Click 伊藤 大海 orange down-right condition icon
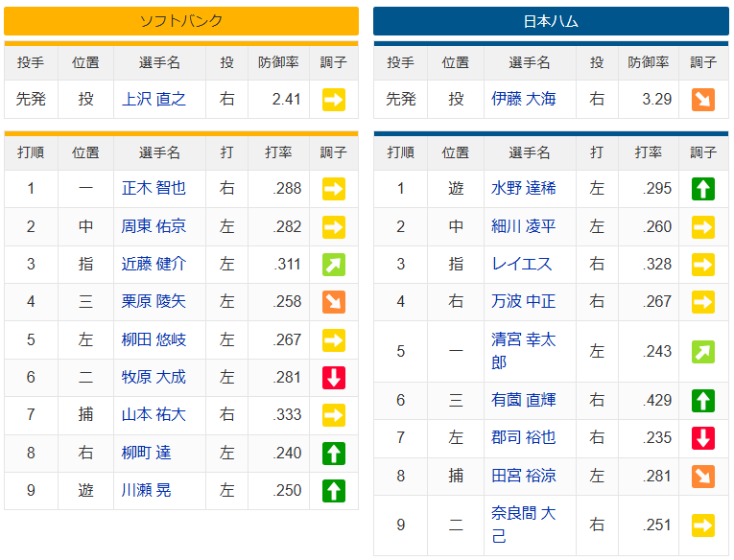This screenshot has width=734, height=560. tap(703, 100)
